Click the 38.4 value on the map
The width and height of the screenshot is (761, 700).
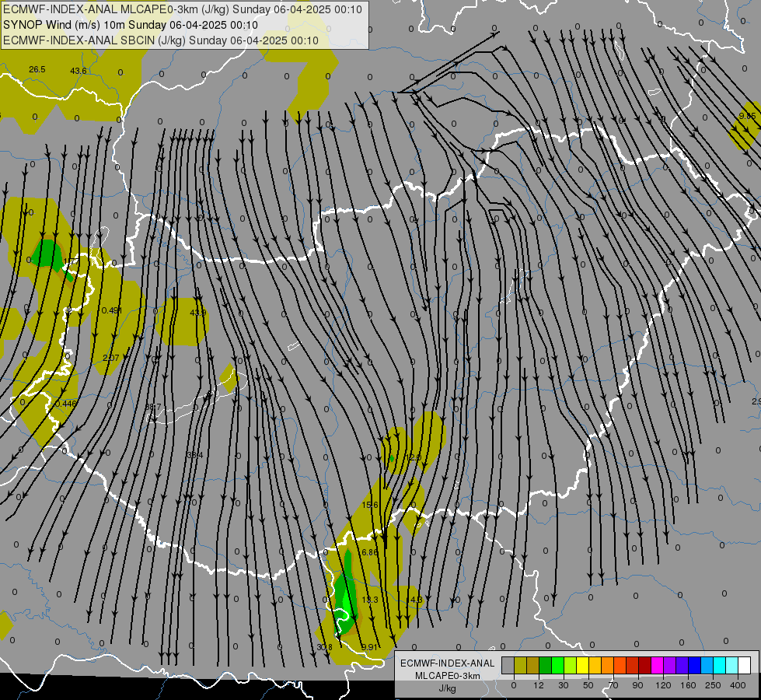coord(194,455)
